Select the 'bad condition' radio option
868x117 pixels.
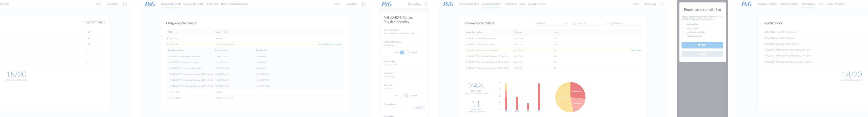[683, 24]
